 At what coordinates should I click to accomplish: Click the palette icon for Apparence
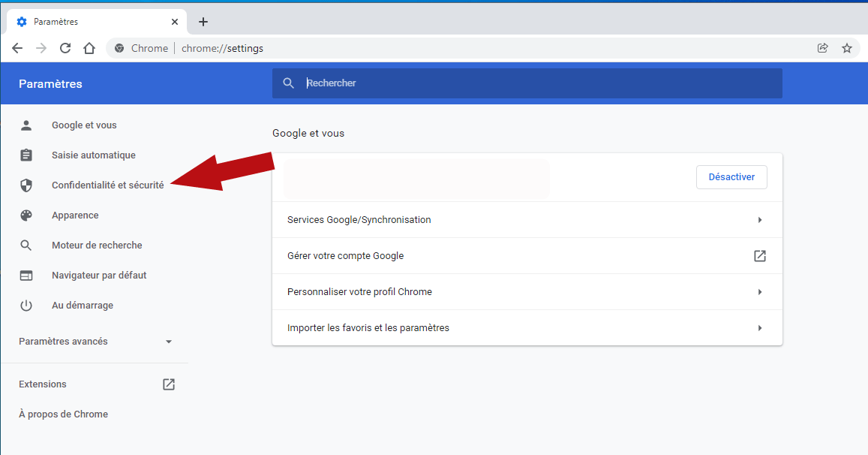point(26,215)
